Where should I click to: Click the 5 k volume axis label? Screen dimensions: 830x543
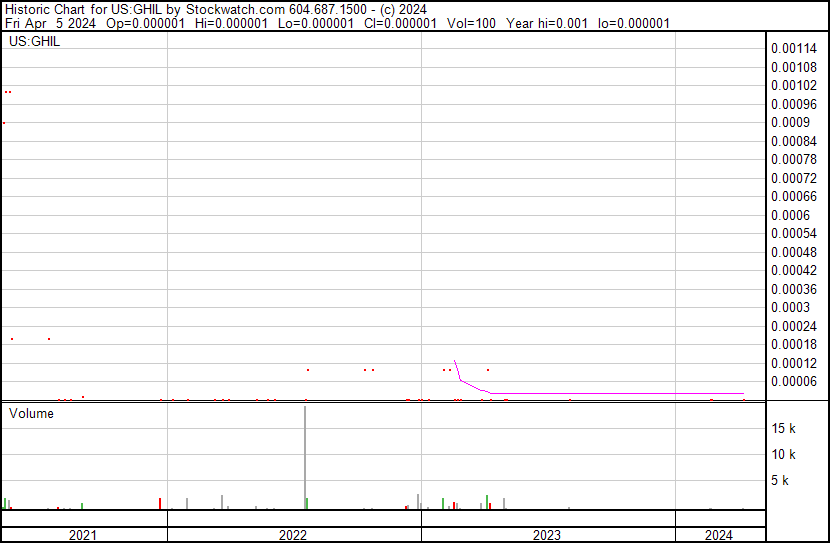786,480
